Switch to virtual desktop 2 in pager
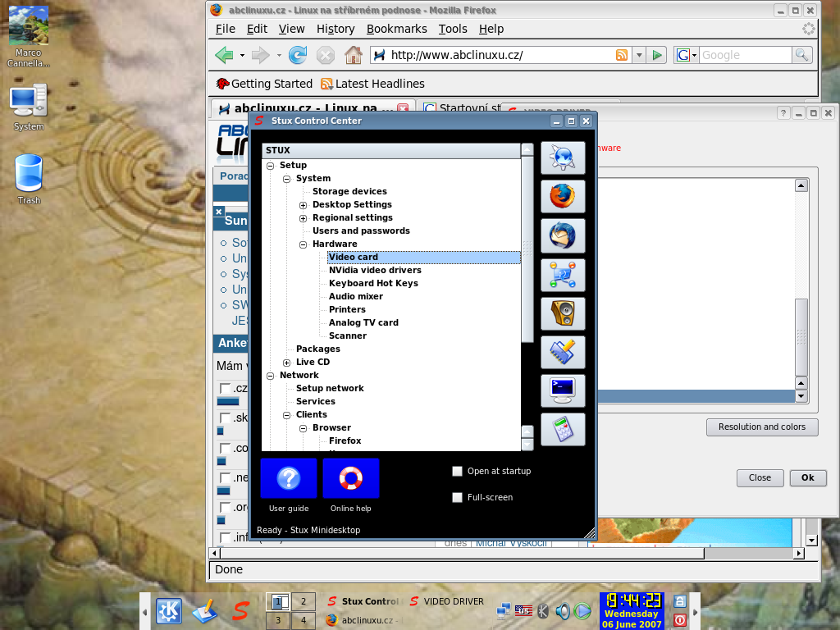This screenshot has height=630, width=840. 304,601
